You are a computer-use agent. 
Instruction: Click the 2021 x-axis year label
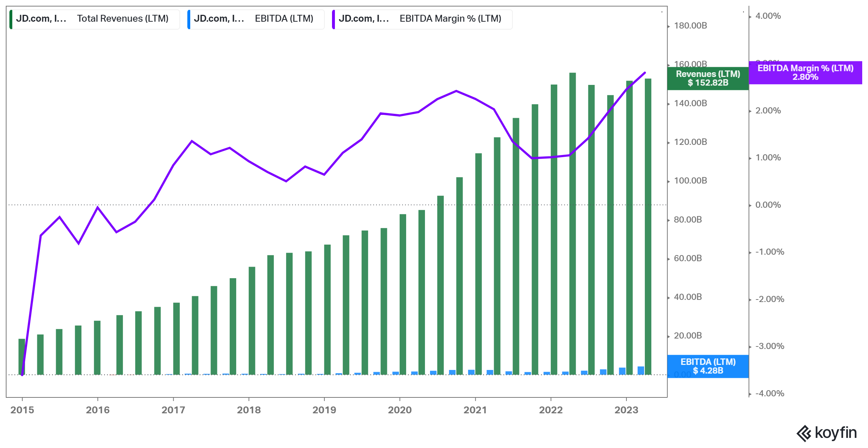click(475, 410)
